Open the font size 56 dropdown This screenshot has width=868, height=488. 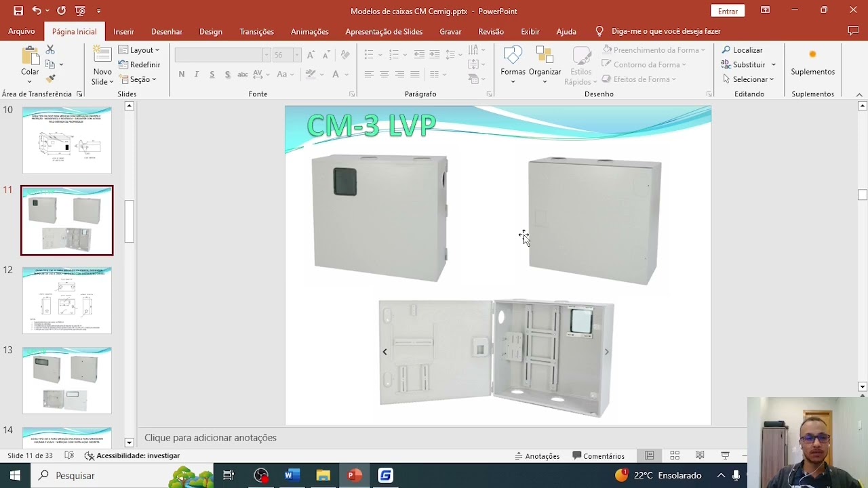pos(297,55)
